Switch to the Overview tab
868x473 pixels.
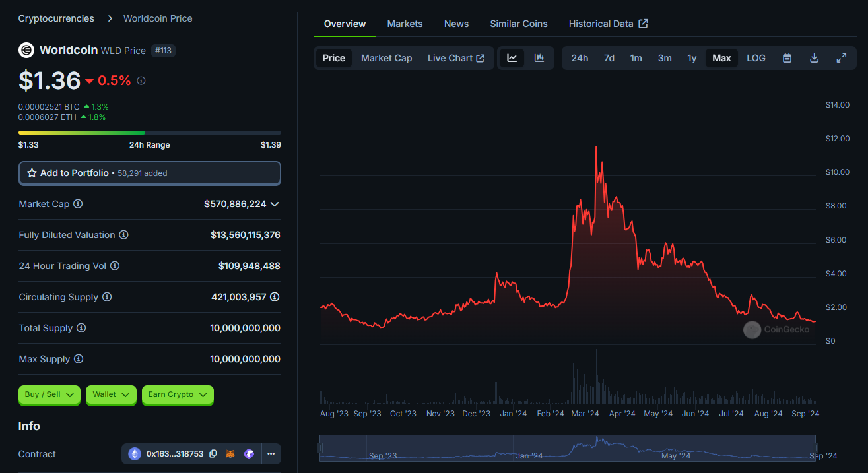345,24
